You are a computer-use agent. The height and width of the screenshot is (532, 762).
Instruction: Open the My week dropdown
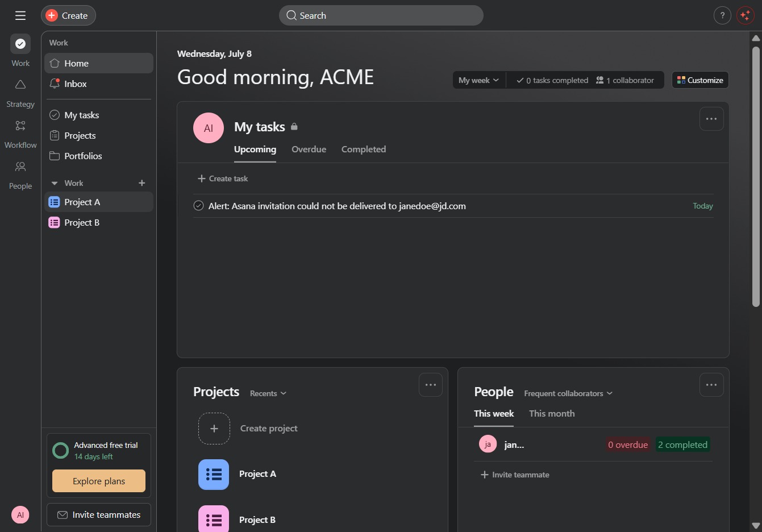point(479,80)
